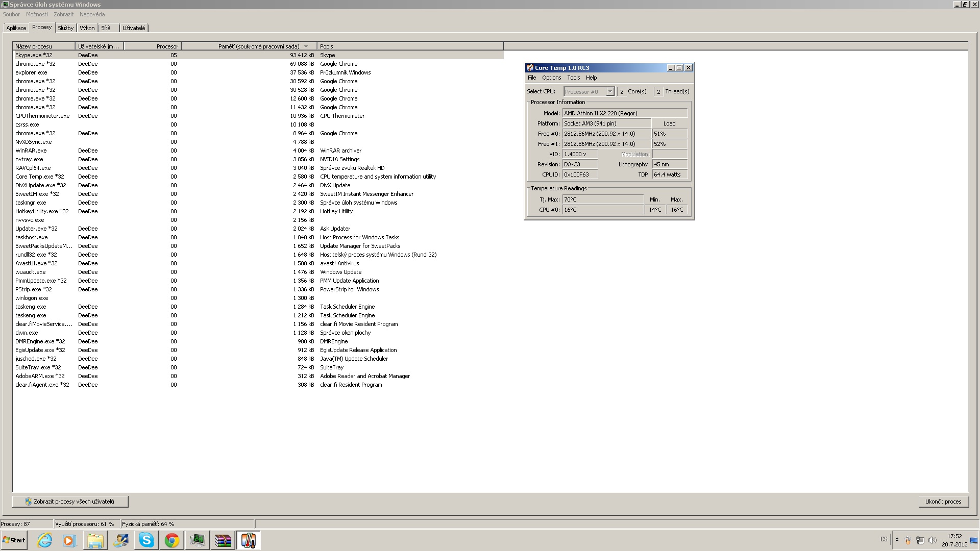Sort by the Uživatelské jméno column header
The width and height of the screenshot is (980, 551).
tap(100, 46)
